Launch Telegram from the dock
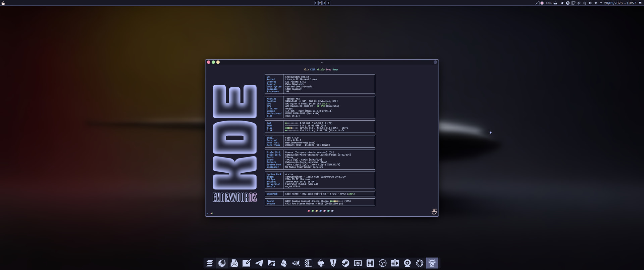 tap(259, 263)
